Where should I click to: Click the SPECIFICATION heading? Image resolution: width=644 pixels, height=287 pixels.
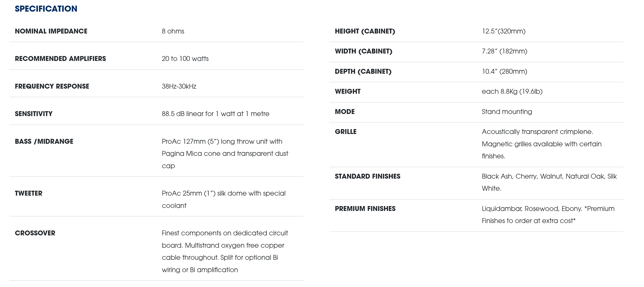[x=46, y=9]
